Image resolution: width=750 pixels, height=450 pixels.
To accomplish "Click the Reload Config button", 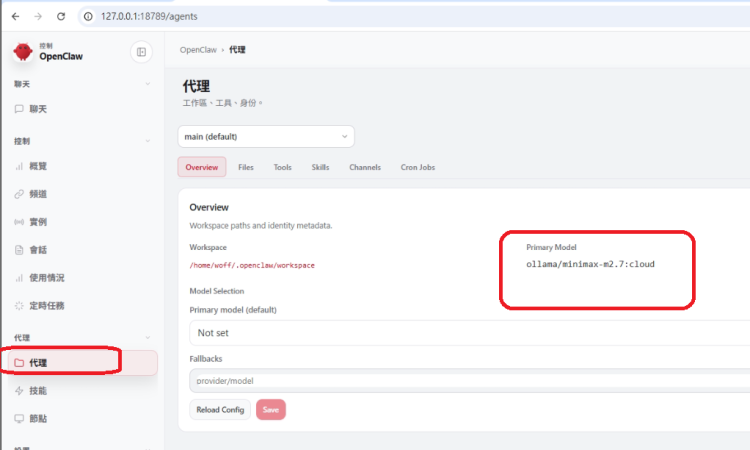I will [x=220, y=409].
